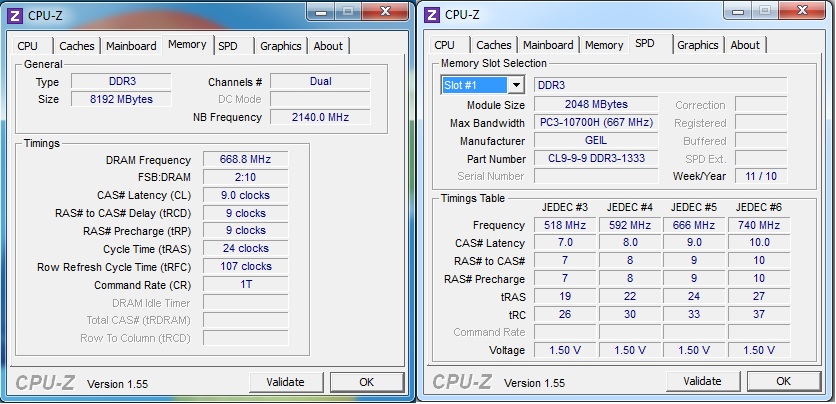Click CAS# Latency value 9.0 clocks
Image resolution: width=836 pixels, height=404 pixels.
click(246, 195)
